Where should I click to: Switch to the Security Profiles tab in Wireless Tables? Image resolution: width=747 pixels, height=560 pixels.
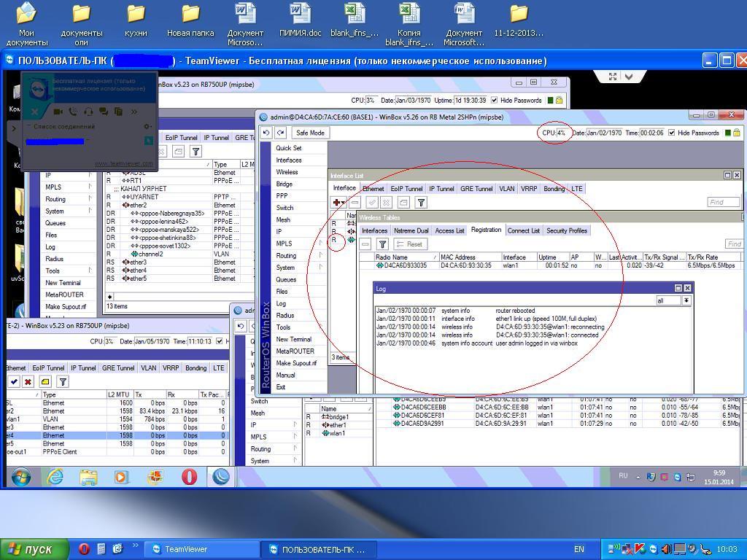point(566,230)
